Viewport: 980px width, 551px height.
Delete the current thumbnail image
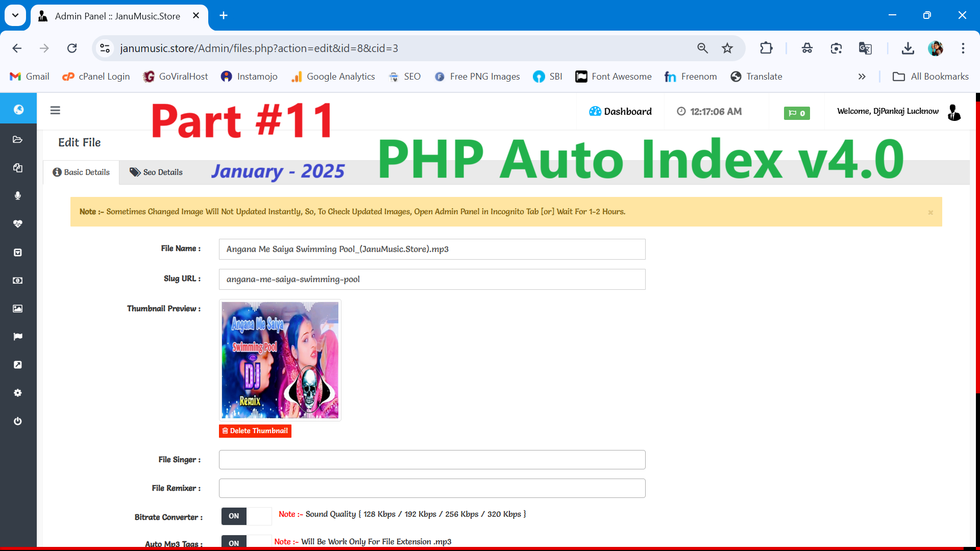(x=255, y=431)
